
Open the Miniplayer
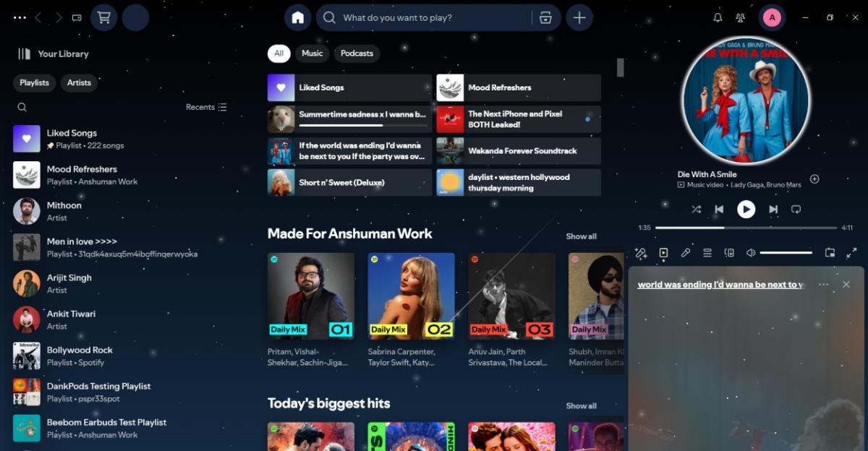tap(830, 252)
